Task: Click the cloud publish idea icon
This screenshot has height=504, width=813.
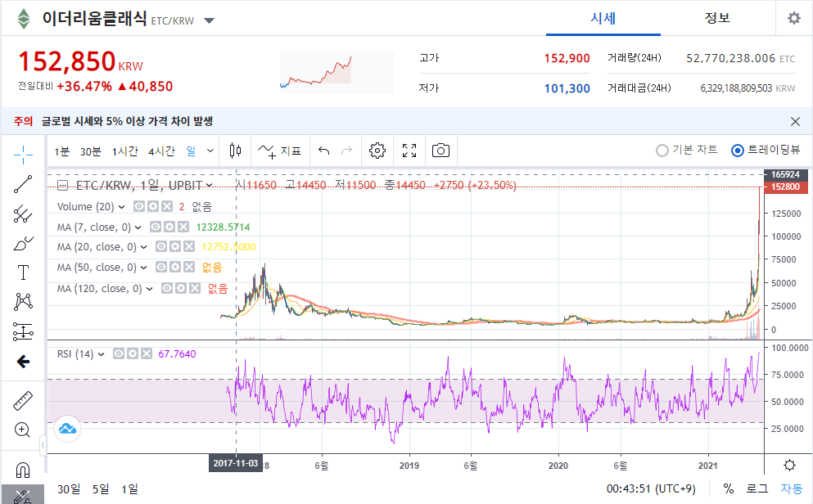Action: [67, 429]
